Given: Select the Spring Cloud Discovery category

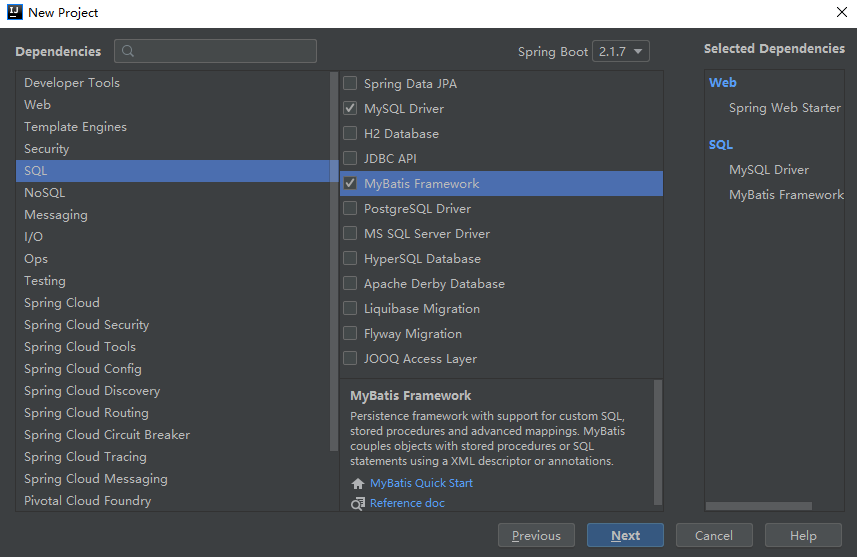Looking at the screenshot, I should coord(173,390).
